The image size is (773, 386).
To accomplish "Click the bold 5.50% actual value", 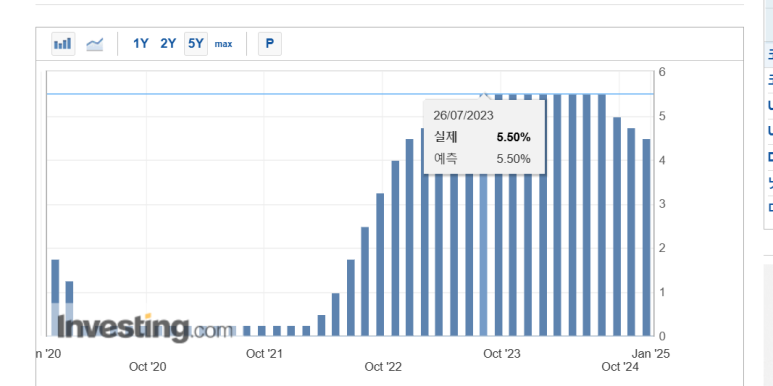I will [514, 138].
